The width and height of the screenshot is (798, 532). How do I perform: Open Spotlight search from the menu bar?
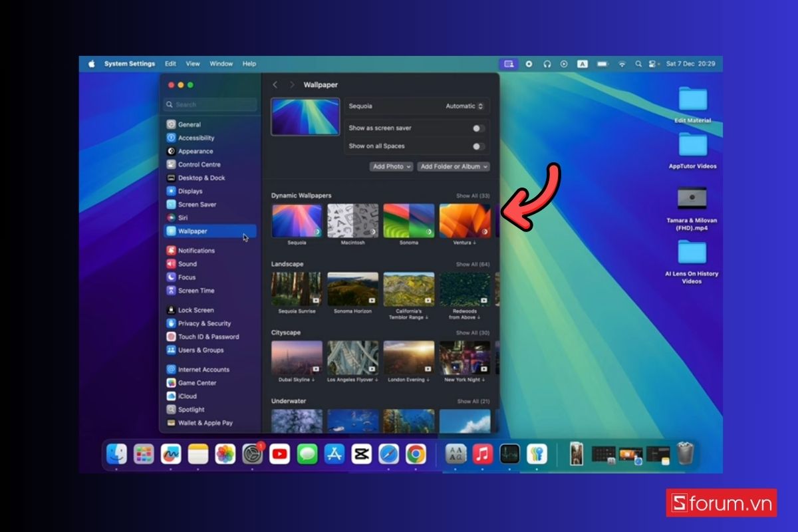[x=638, y=64]
